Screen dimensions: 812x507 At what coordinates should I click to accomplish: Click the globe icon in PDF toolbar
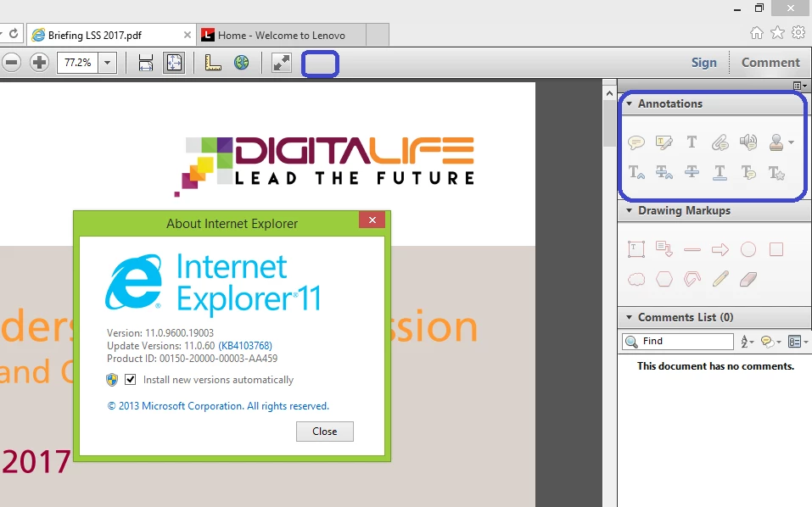click(241, 63)
